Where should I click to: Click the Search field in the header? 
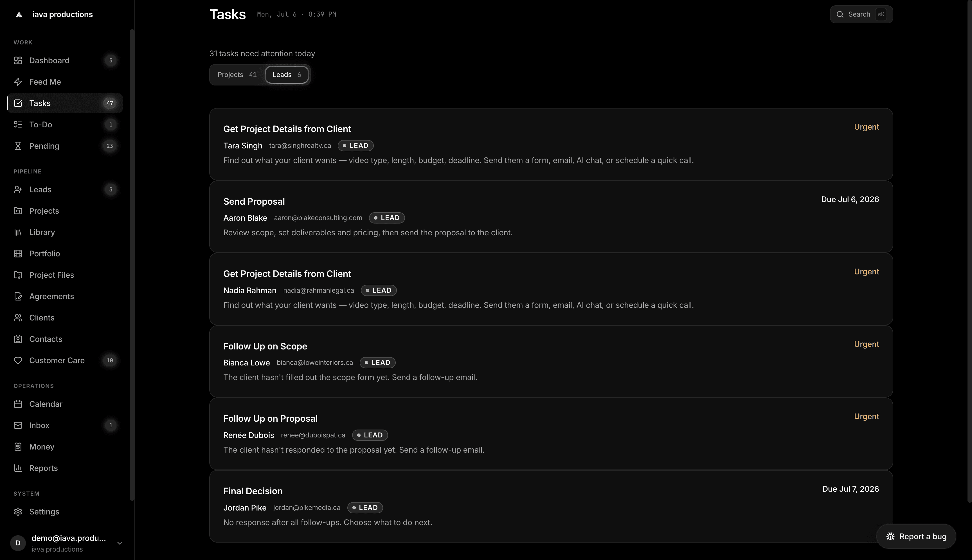click(x=861, y=14)
